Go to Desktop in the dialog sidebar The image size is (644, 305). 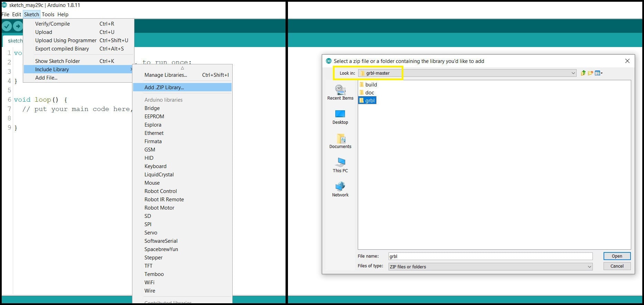click(x=340, y=117)
